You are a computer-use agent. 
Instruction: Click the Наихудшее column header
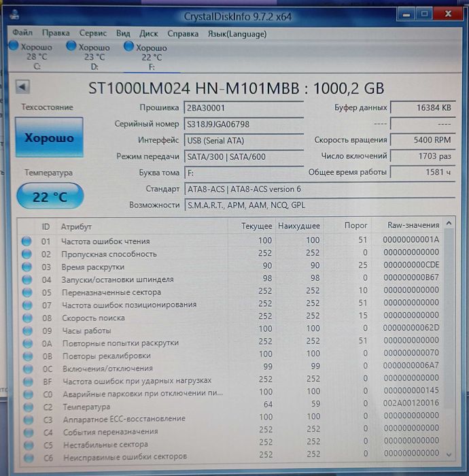click(x=299, y=226)
